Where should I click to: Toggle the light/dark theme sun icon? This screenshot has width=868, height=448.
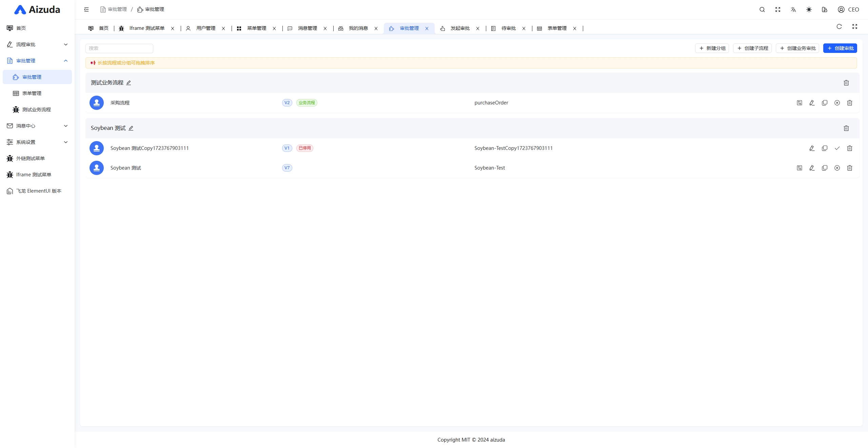pyautogui.click(x=809, y=9)
